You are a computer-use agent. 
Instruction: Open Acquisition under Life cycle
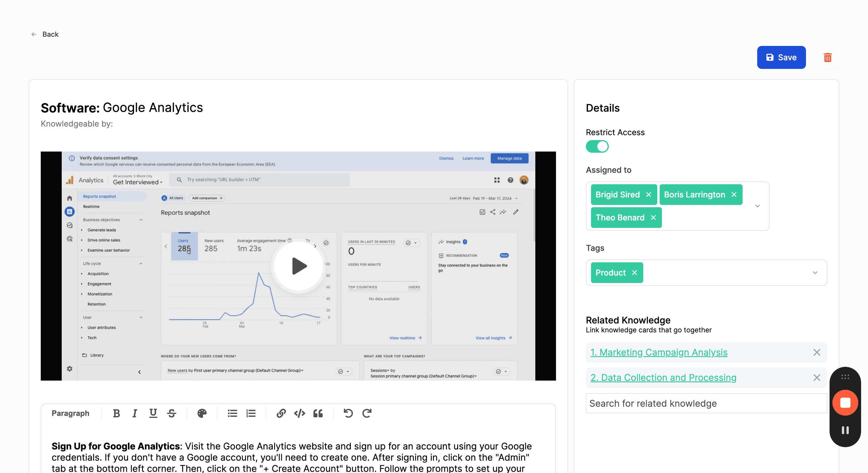(x=98, y=274)
